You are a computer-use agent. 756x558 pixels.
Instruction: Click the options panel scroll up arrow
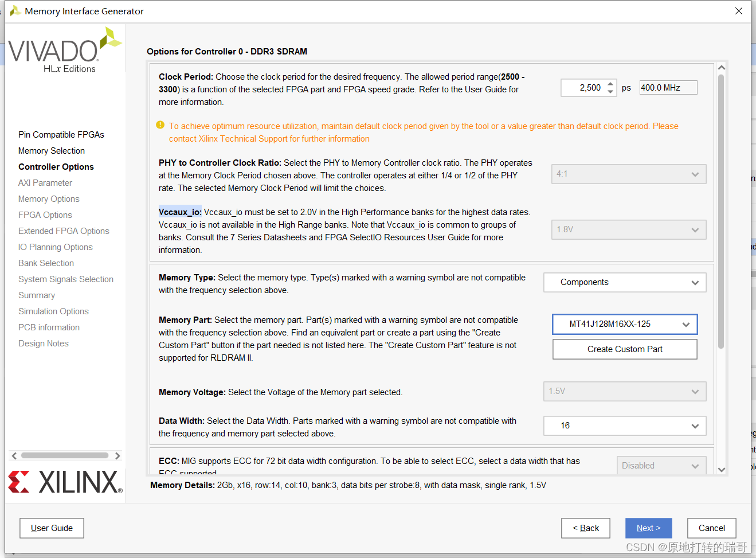tap(722, 68)
